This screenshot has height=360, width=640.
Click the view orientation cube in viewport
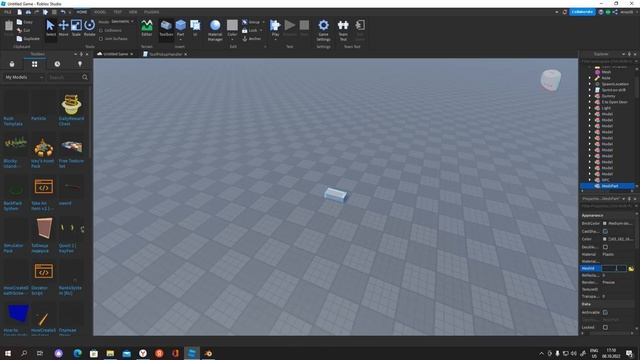(551, 80)
